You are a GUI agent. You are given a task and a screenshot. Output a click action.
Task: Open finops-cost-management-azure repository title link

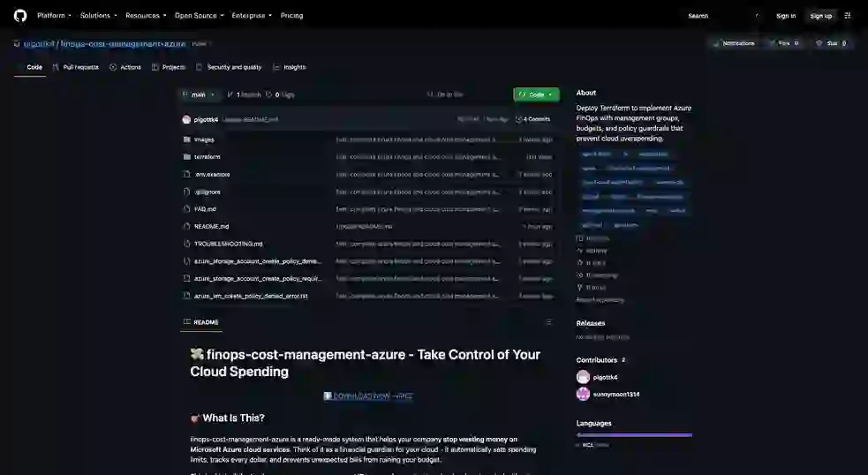tap(123, 44)
